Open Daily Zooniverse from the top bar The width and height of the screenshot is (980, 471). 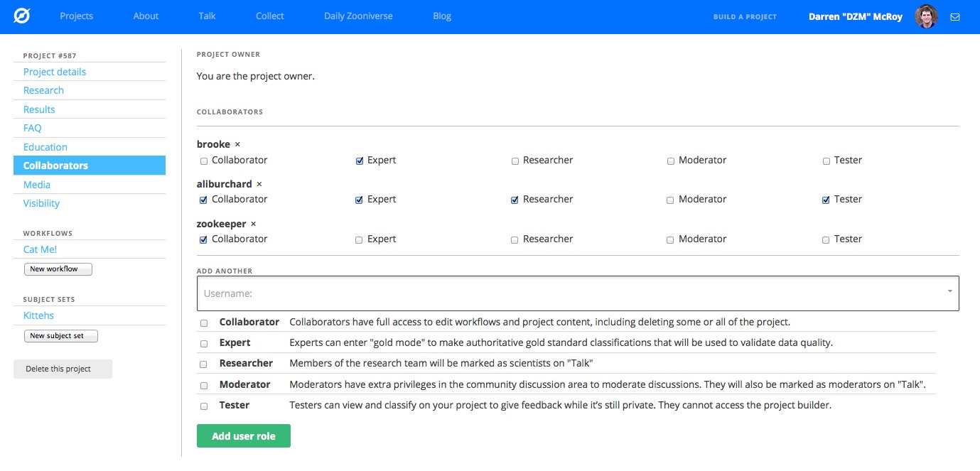[x=358, y=16]
